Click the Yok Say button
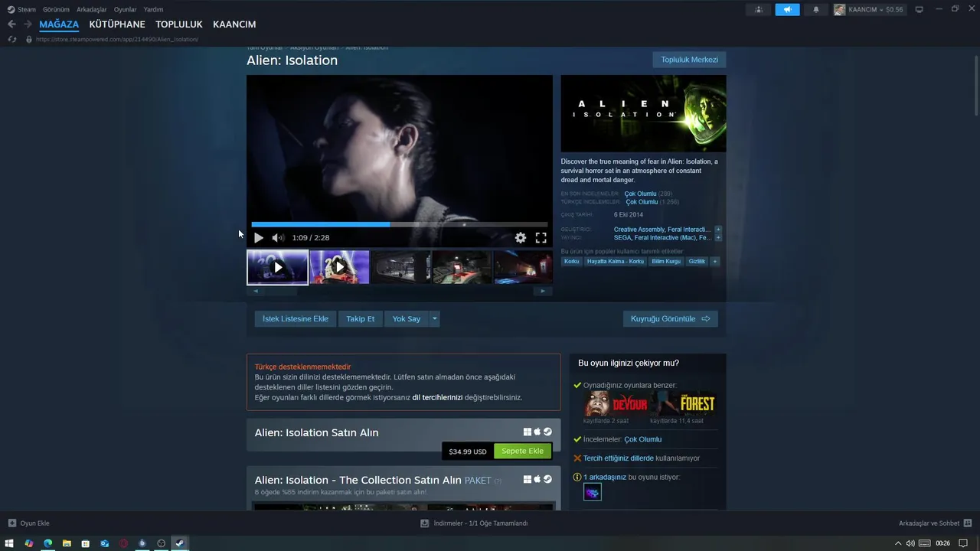 [407, 319]
